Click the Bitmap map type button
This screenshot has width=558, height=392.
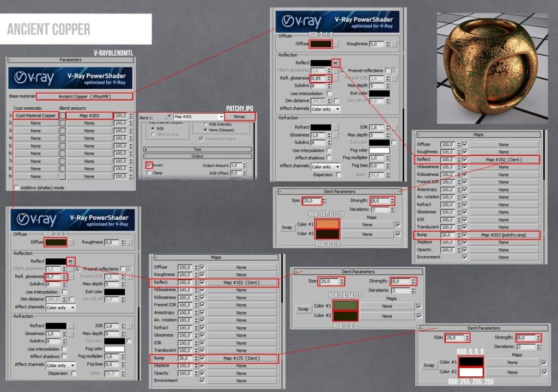[x=239, y=117]
